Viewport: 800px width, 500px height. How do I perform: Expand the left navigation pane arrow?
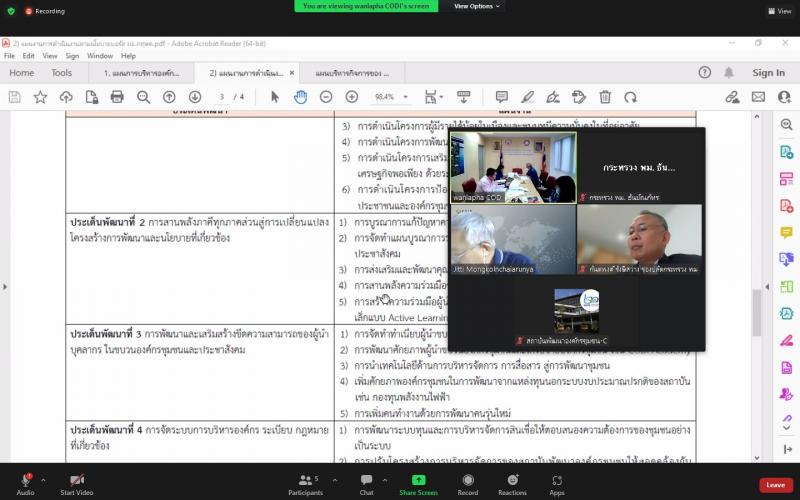click(x=5, y=287)
